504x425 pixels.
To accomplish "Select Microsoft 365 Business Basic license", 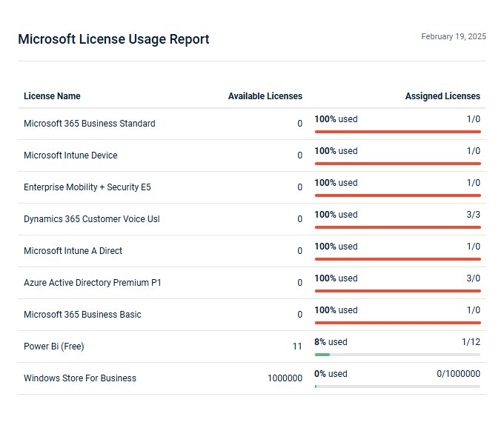I will click(x=82, y=315).
